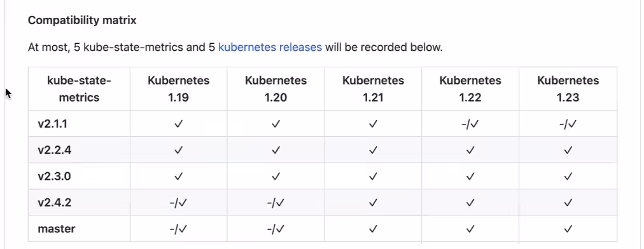Image resolution: width=644 pixels, height=249 pixels.
Task: Select the kube-state-metrics column header
Action: 79,89
